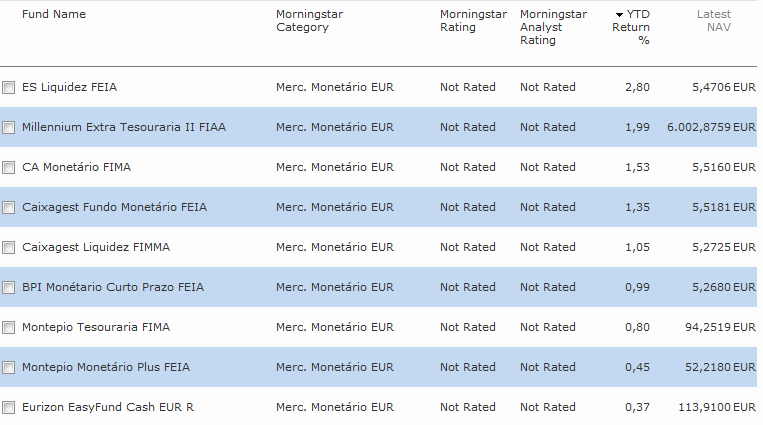Select the Montepio Tesouraria FIMA checkbox
The height and width of the screenshot is (425, 763).
click(9, 328)
